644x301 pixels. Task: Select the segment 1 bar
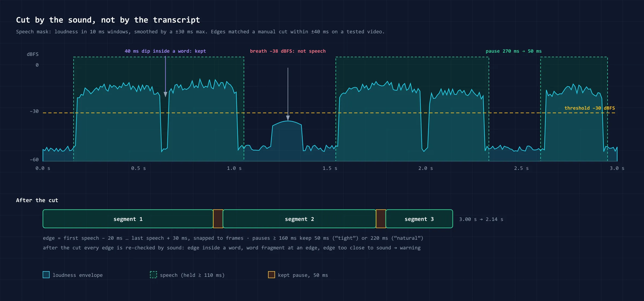[x=128, y=219]
